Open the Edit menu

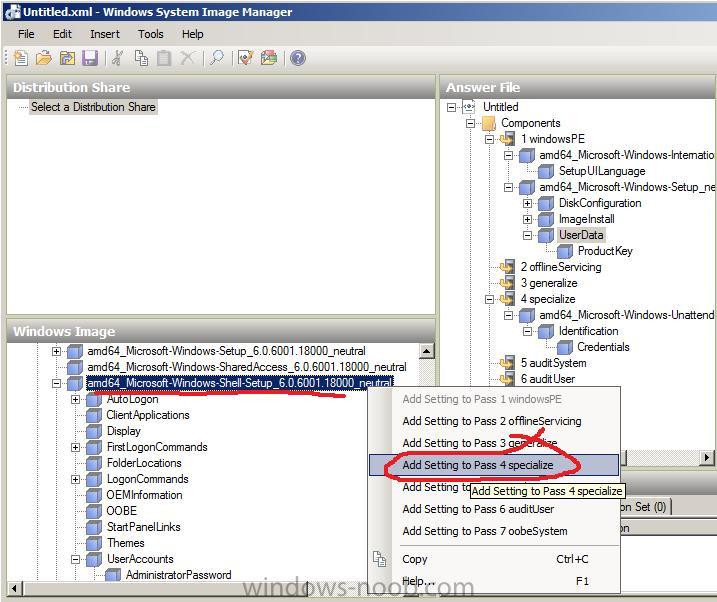coord(62,34)
